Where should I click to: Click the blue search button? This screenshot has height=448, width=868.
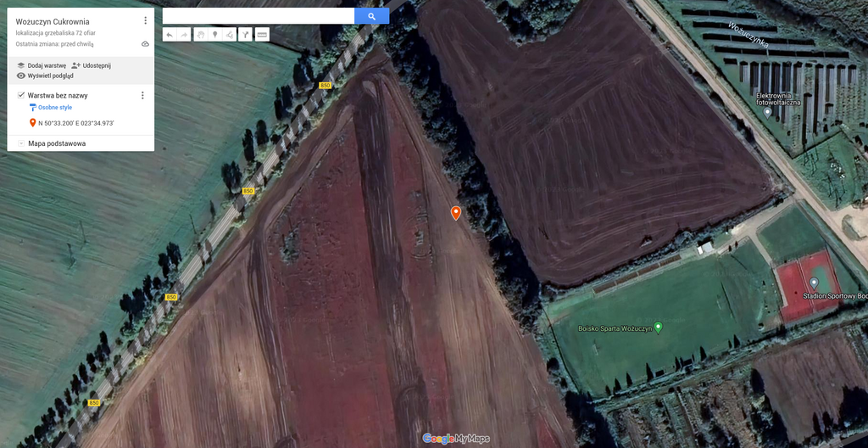pos(371,16)
